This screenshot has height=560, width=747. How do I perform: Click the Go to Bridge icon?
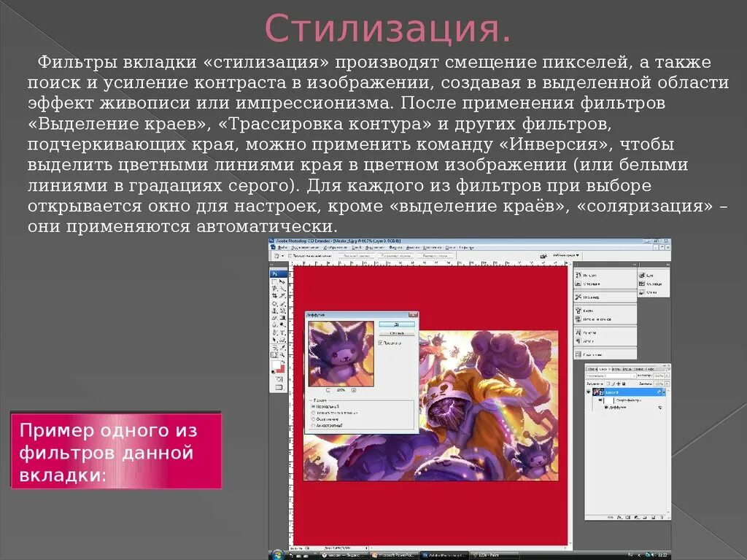click(543, 256)
